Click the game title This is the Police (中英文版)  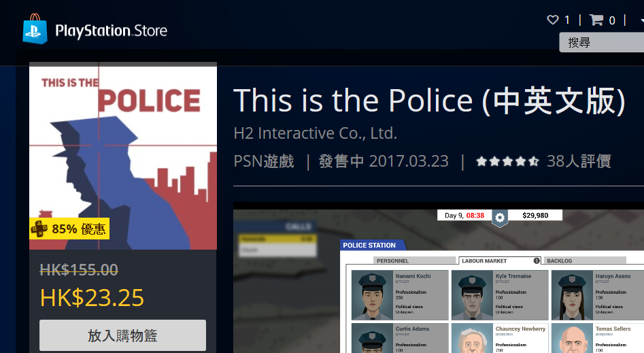430,100
